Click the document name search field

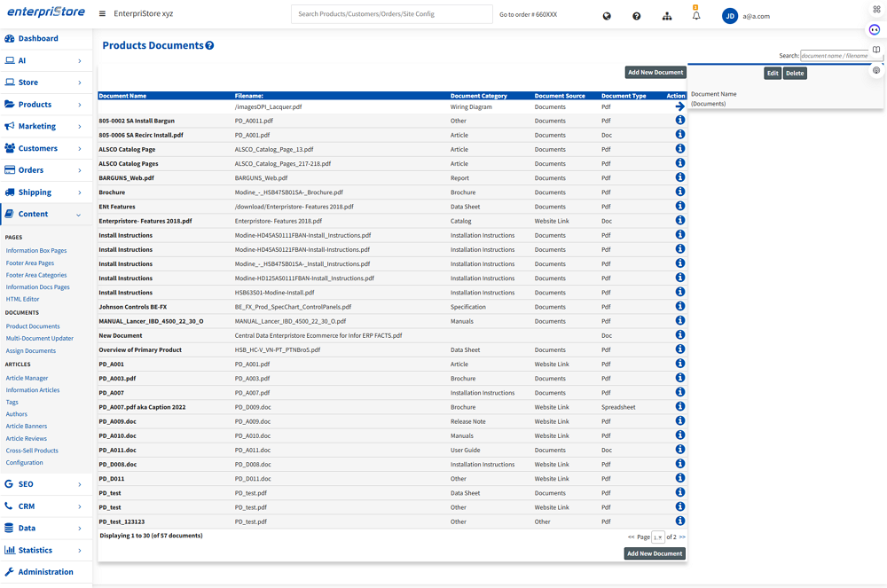tap(840, 56)
